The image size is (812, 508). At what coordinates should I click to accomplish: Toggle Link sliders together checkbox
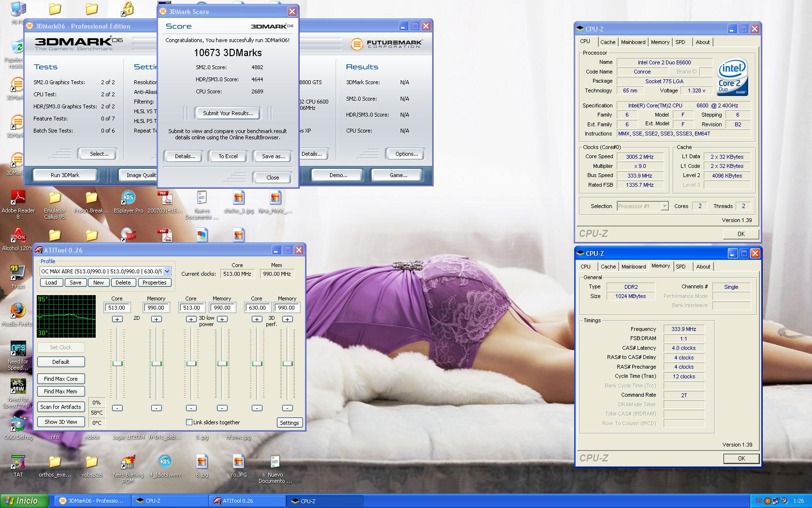coord(189,422)
